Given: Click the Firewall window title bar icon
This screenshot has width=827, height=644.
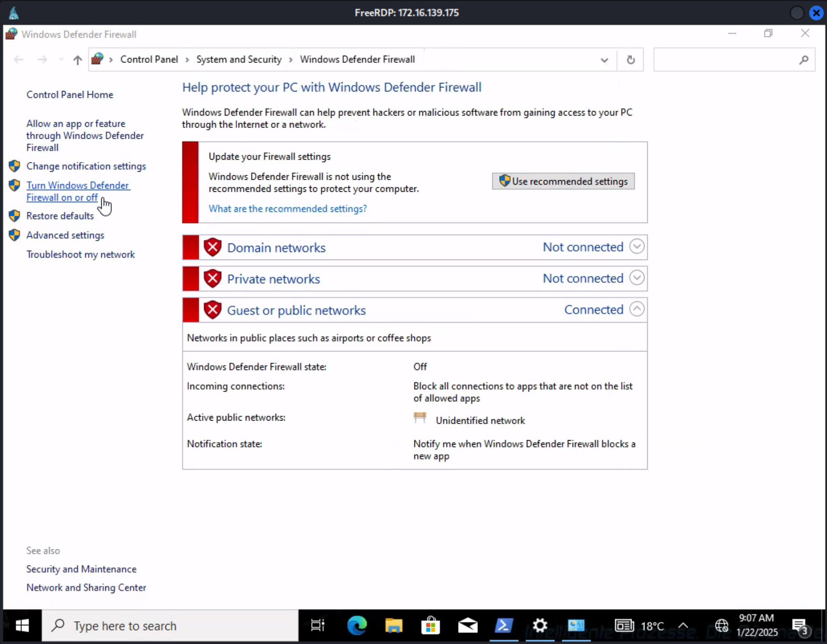Looking at the screenshot, I should 12,34.
